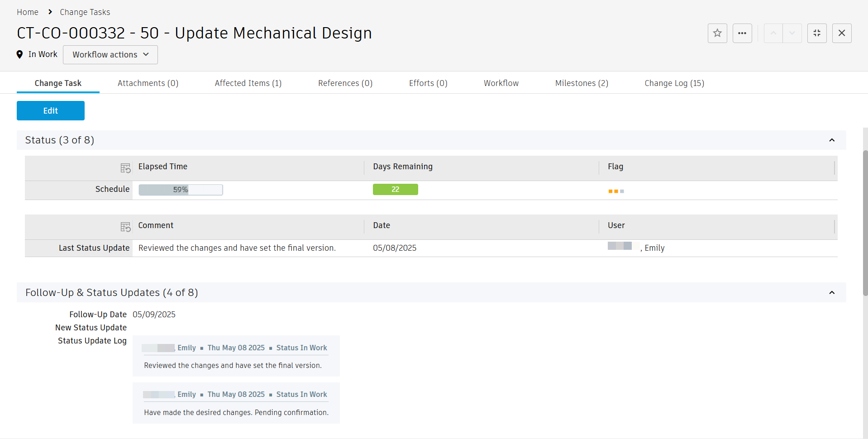Go to Home breadcrumb link

pyautogui.click(x=28, y=12)
